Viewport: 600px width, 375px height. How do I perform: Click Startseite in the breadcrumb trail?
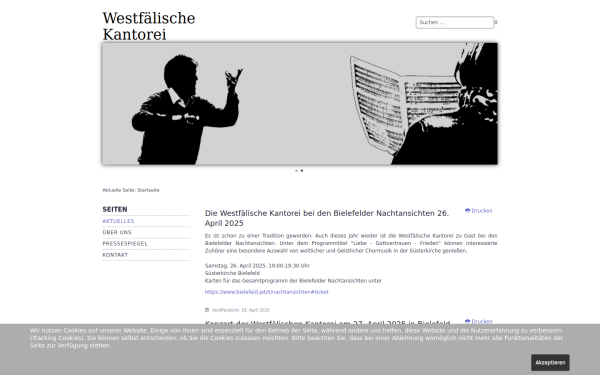(x=148, y=190)
